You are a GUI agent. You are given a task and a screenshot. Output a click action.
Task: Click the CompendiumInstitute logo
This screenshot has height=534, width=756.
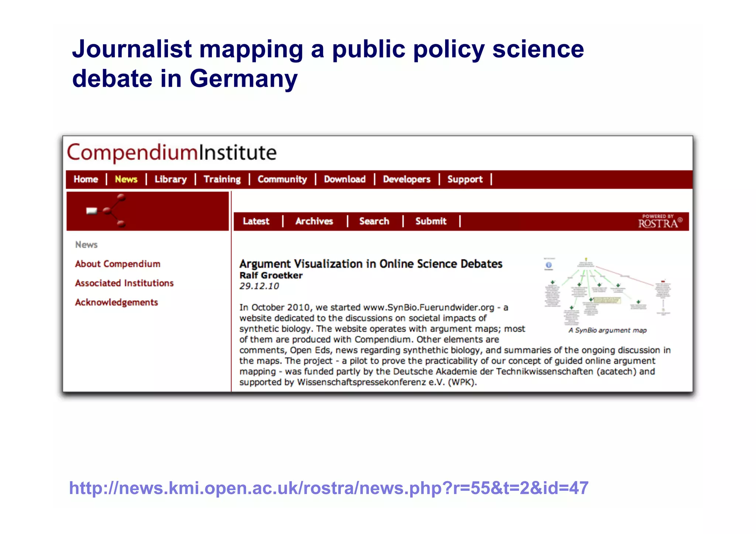point(172,153)
